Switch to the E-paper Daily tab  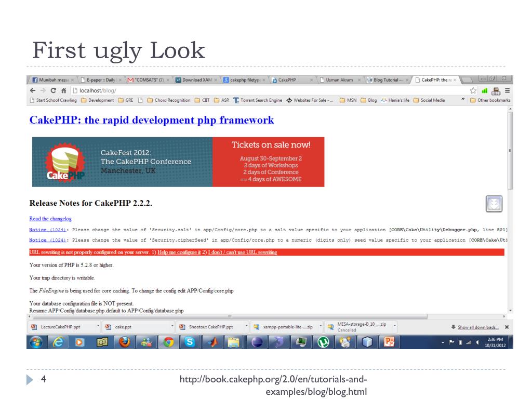(101, 79)
